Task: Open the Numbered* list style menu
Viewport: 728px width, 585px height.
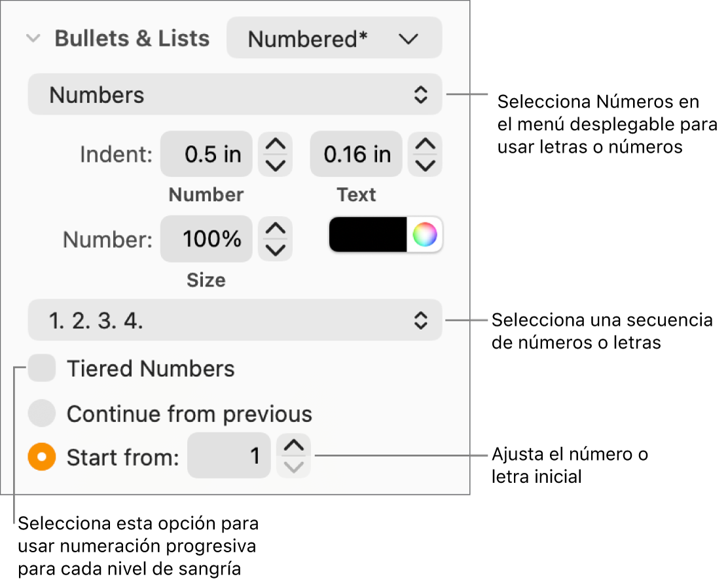Action: pos(334,38)
